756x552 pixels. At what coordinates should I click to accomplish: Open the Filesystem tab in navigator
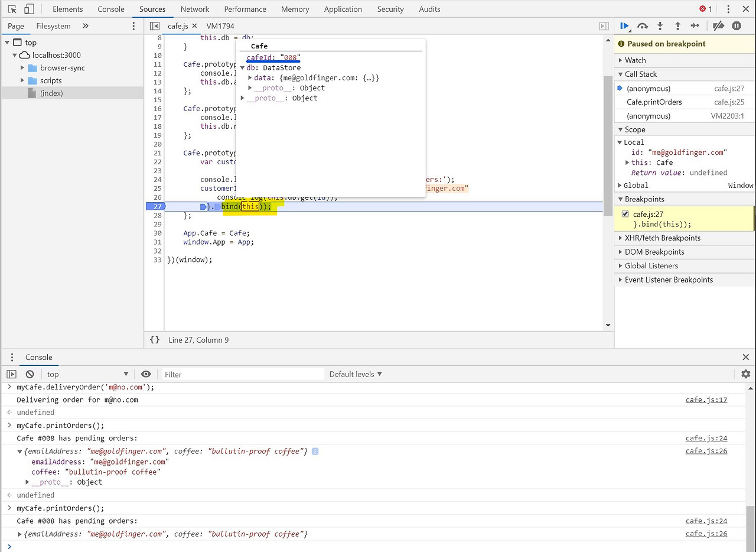(x=53, y=26)
